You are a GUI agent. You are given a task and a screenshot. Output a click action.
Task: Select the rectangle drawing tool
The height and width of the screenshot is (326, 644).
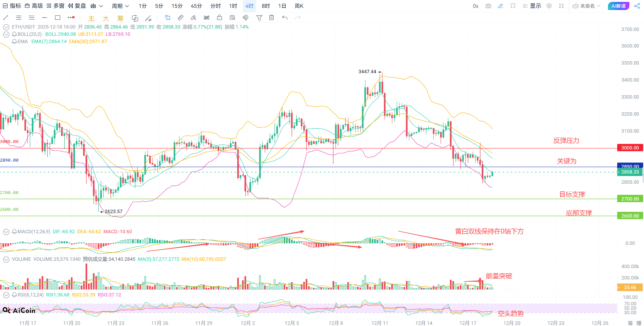click(x=57, y=18)
